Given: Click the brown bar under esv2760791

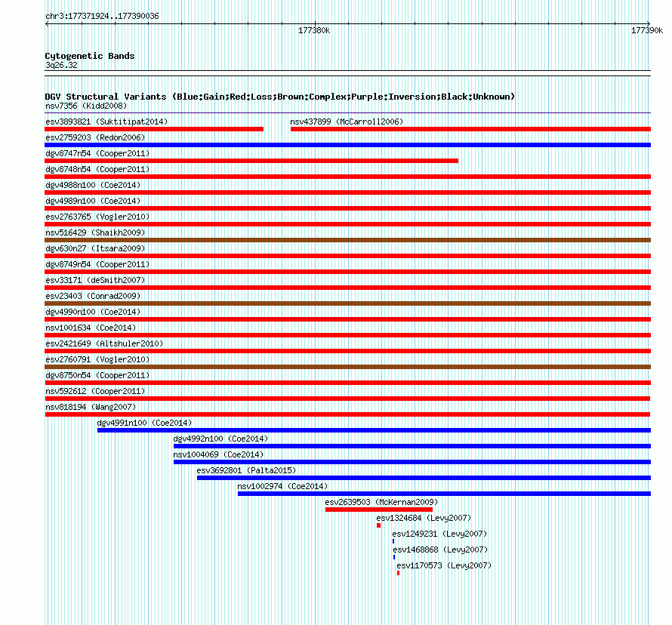Looking at the screenshot, I should [x=348, y=367].
